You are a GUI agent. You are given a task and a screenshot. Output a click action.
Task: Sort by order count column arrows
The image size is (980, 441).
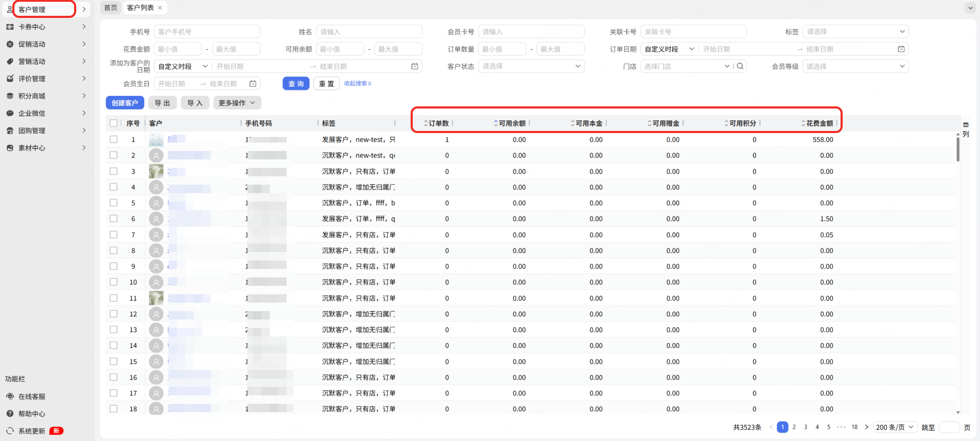pyautogui.click(x=426, y=123)
